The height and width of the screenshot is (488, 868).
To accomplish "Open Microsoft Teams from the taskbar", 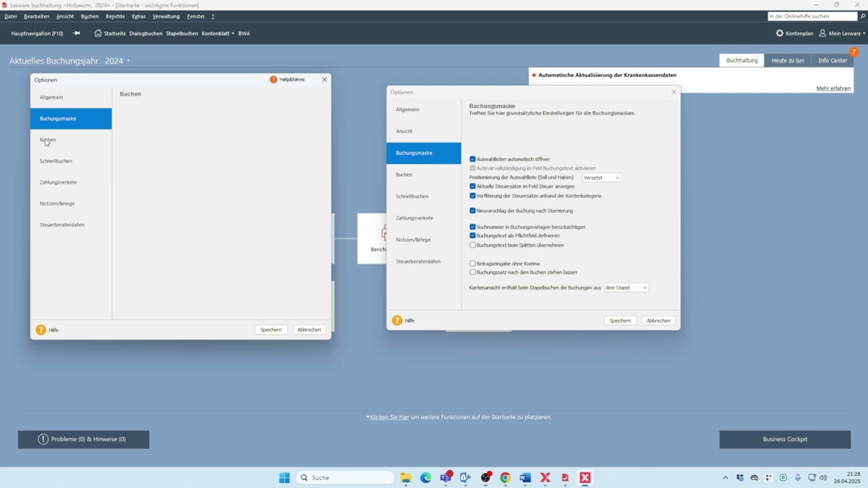I will (446, 478).
